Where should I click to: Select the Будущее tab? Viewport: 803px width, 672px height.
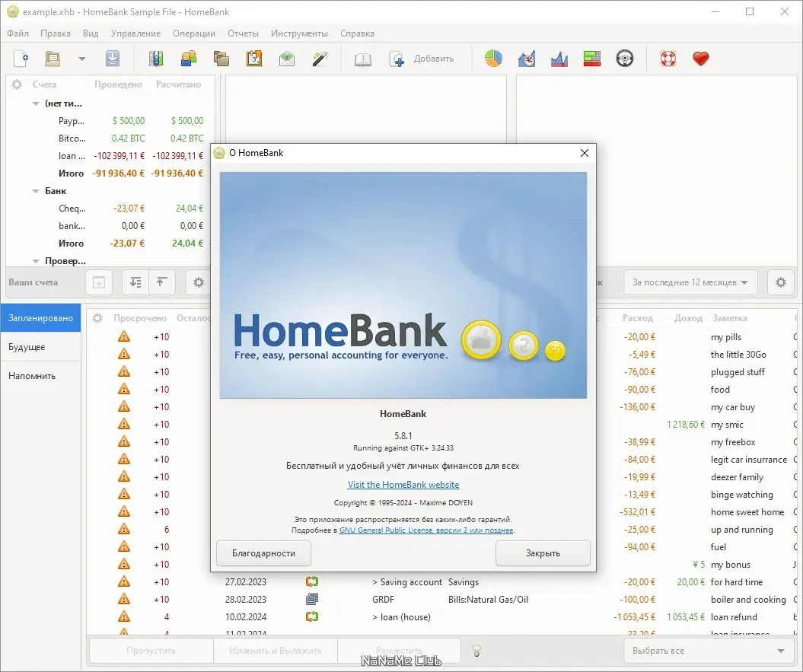[x=40, y=347]
